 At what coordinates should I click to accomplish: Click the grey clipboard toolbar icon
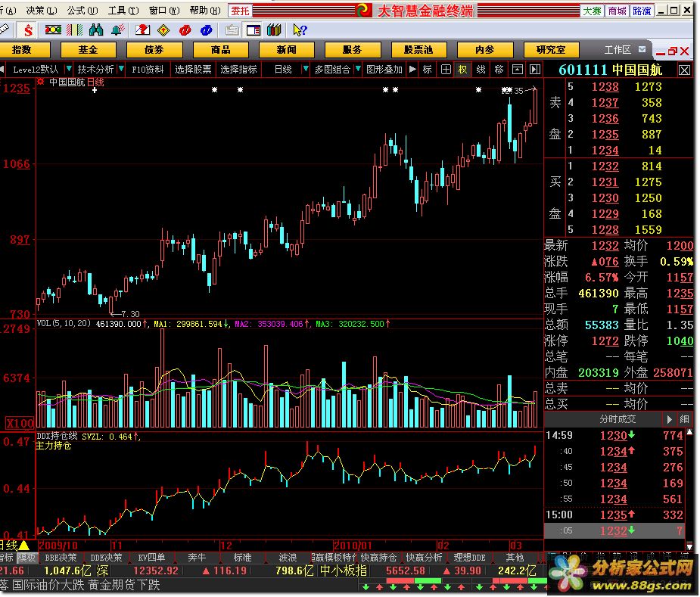(232, 30)
